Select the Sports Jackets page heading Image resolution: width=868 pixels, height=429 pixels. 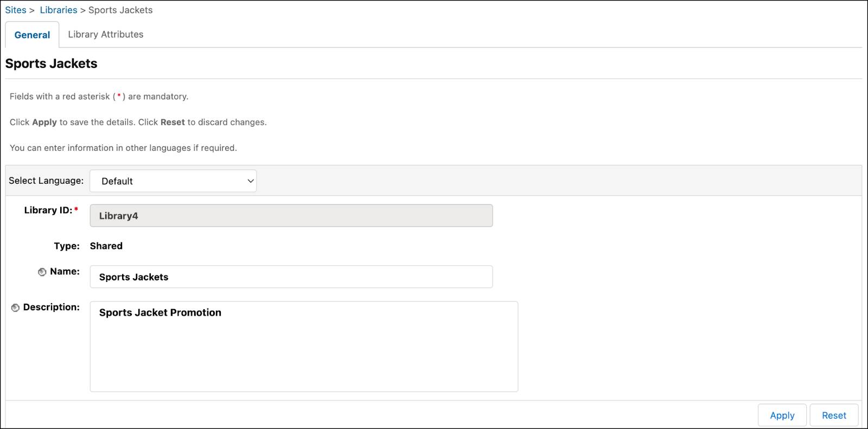point(52,63)
